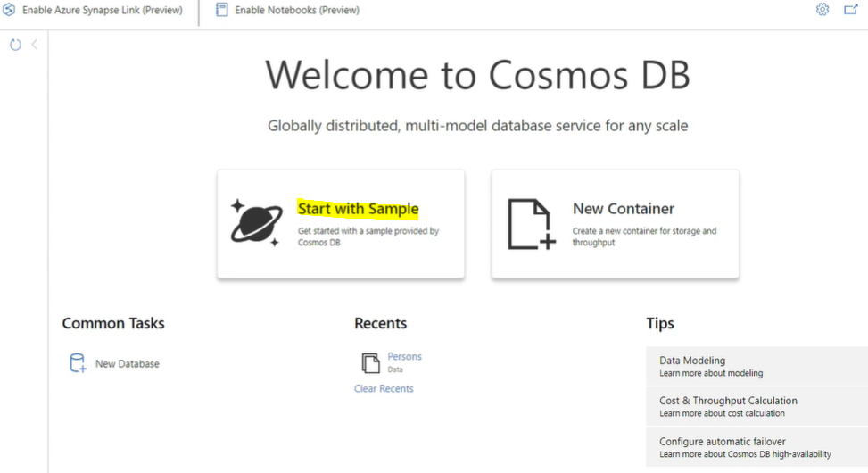Collapse the sidebar with the left chevron
868x473 pixels.
[x=35, y=45]
